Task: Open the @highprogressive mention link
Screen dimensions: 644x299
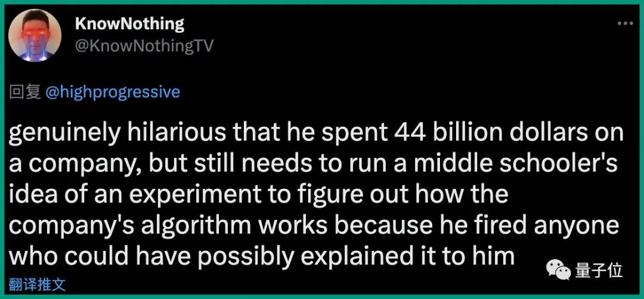Action: point(112,92)
